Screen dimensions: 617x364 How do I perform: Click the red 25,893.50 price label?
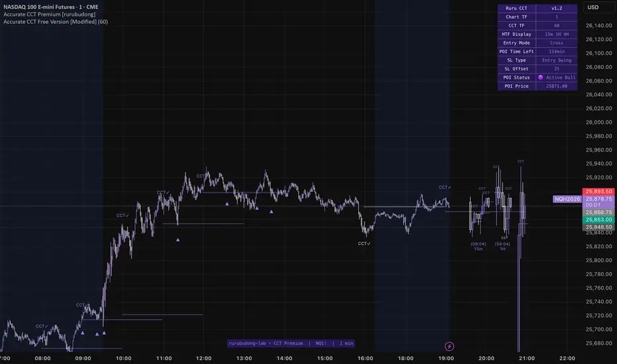coord(598,191)
